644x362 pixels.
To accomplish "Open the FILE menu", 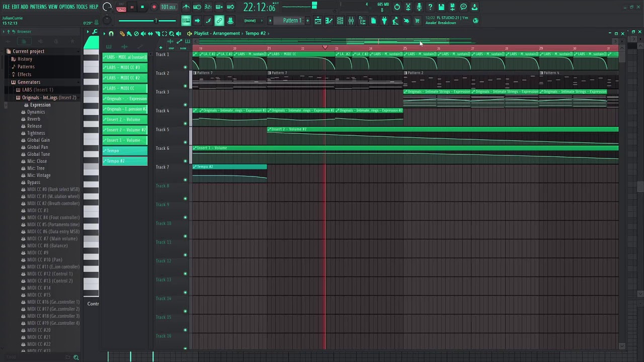I will point(6,7).
